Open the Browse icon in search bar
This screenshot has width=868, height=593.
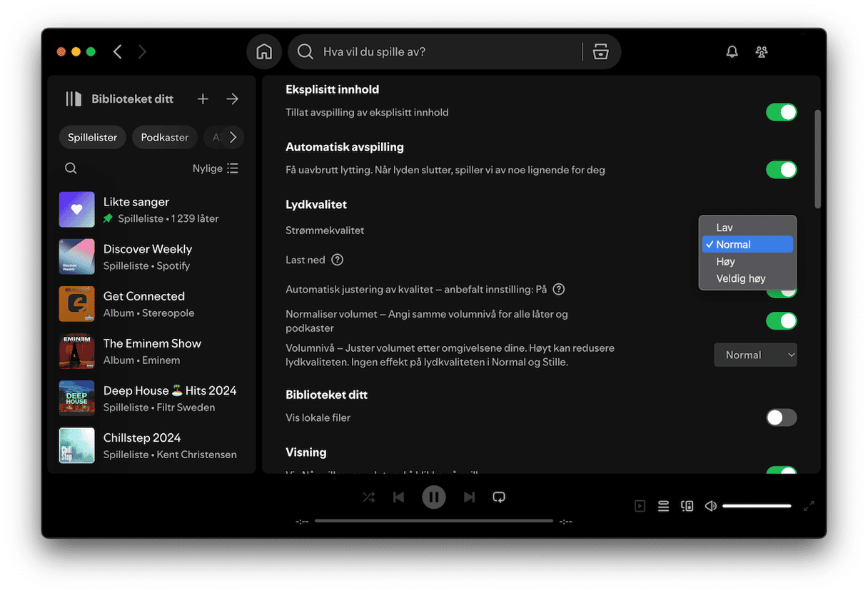point(601,51)
